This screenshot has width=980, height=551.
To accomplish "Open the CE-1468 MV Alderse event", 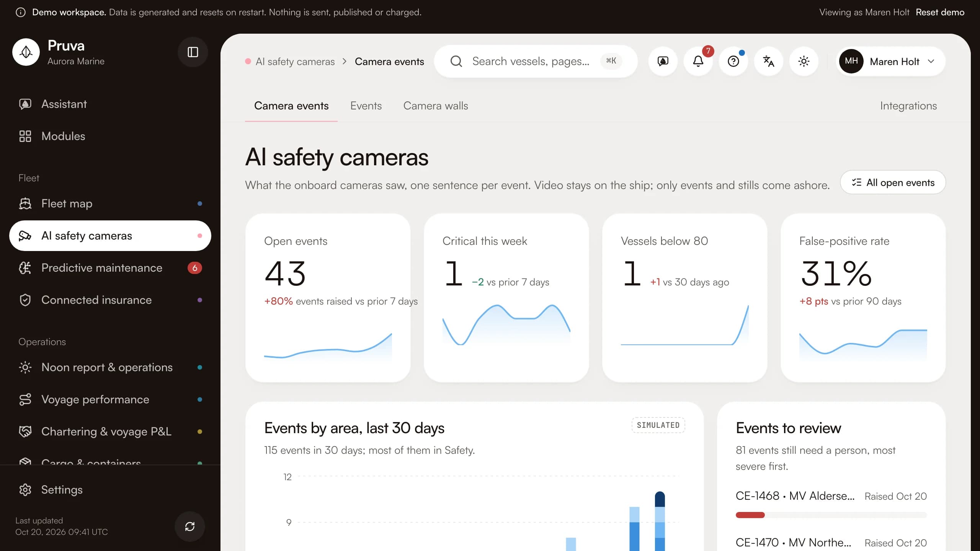I will tap(795, 496).
